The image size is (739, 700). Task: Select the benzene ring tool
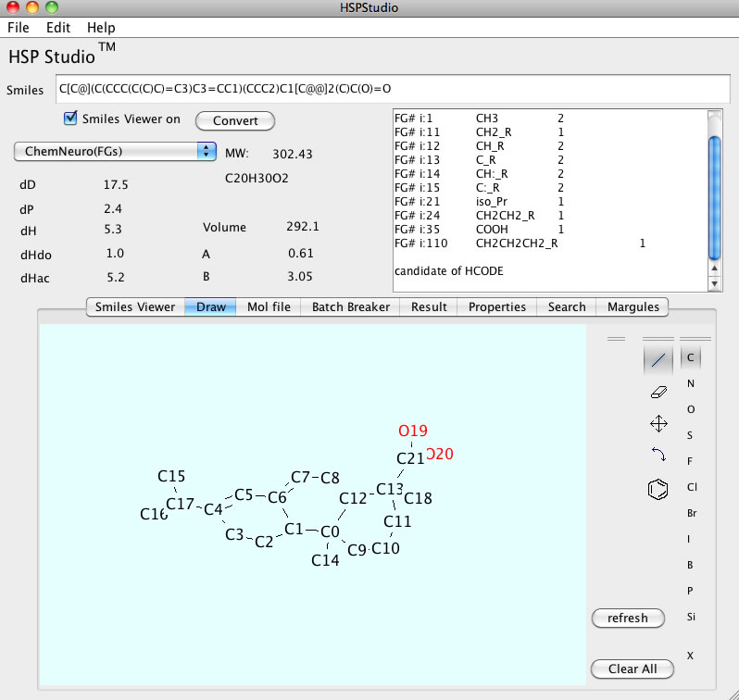pos(658,489)
